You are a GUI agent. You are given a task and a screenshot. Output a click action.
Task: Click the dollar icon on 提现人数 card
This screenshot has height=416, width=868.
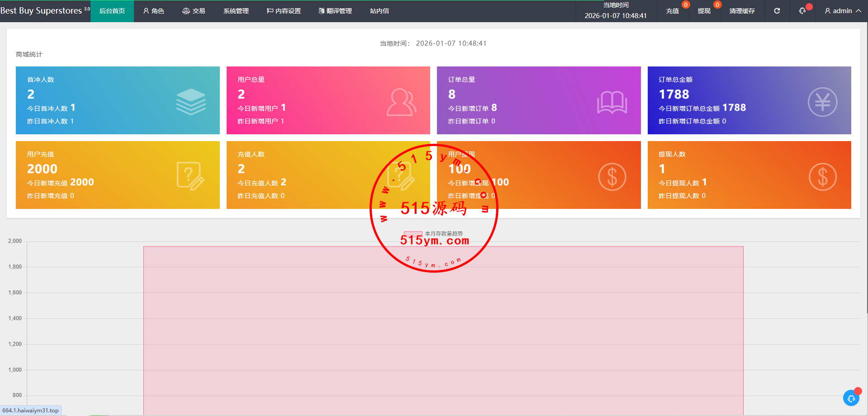[x=822, y=177]
